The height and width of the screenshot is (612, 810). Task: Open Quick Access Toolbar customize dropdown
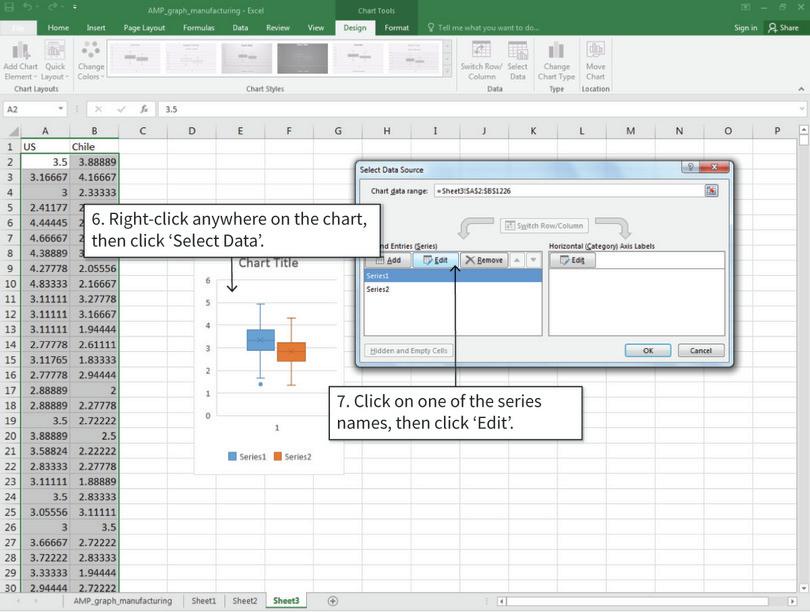(x=75, y=8)
